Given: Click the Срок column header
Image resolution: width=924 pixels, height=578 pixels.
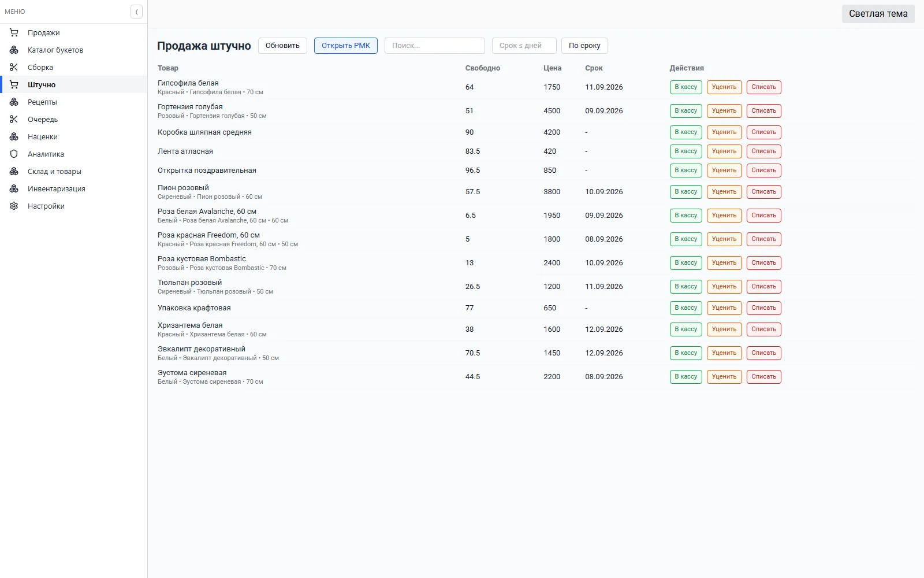Looking at the screenshot, I should [x=594, y=68].
